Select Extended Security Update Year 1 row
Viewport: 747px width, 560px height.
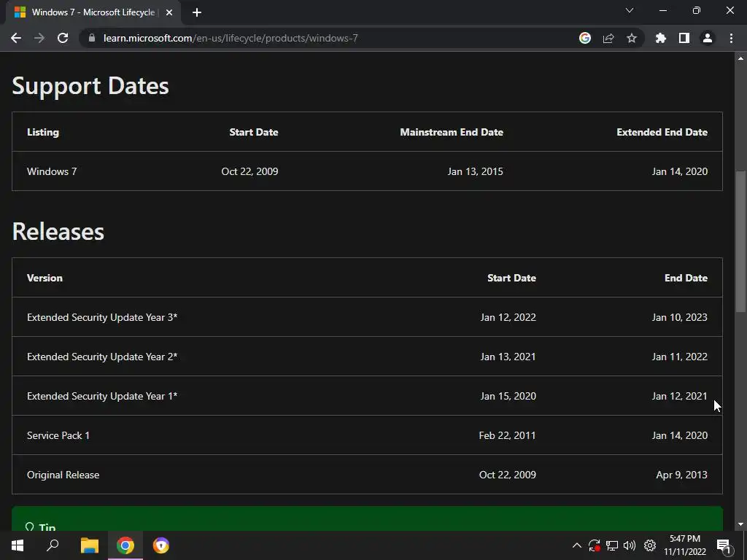click(367, 396)
